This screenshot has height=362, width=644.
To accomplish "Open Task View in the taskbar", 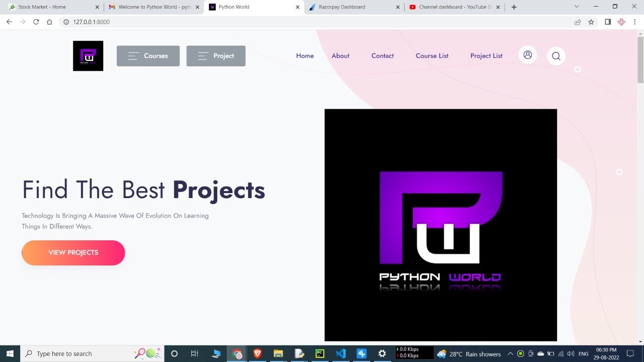I will (x=194, y=353).
